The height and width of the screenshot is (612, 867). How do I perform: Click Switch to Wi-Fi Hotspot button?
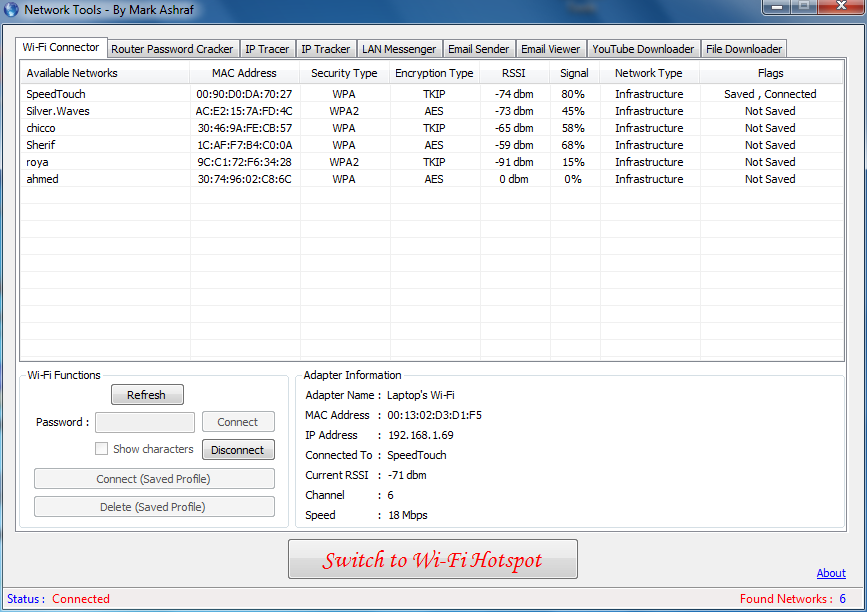[x=432, y=560]
